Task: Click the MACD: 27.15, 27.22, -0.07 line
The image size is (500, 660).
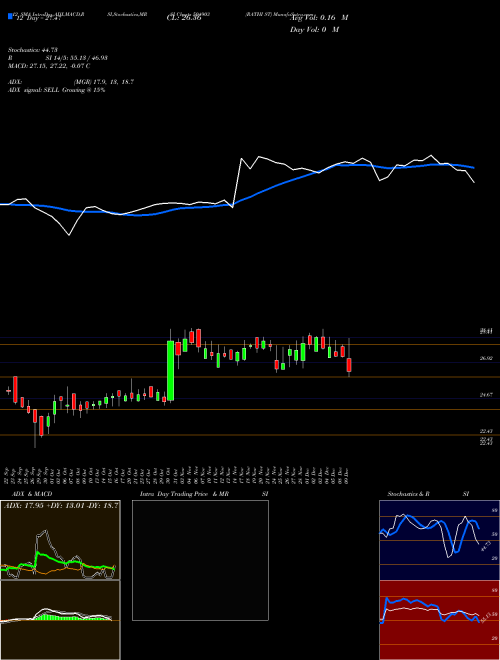Action: pos(49,66)
